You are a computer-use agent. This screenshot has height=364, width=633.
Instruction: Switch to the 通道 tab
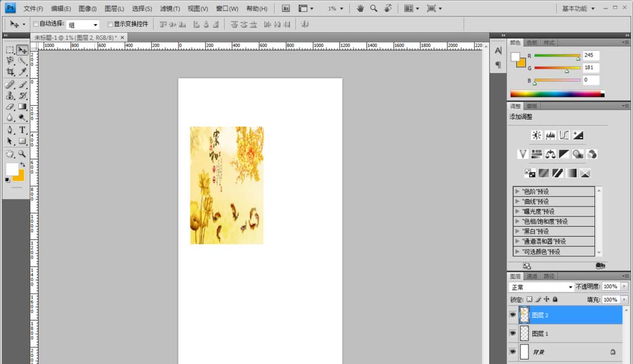[x=532, y=277]
